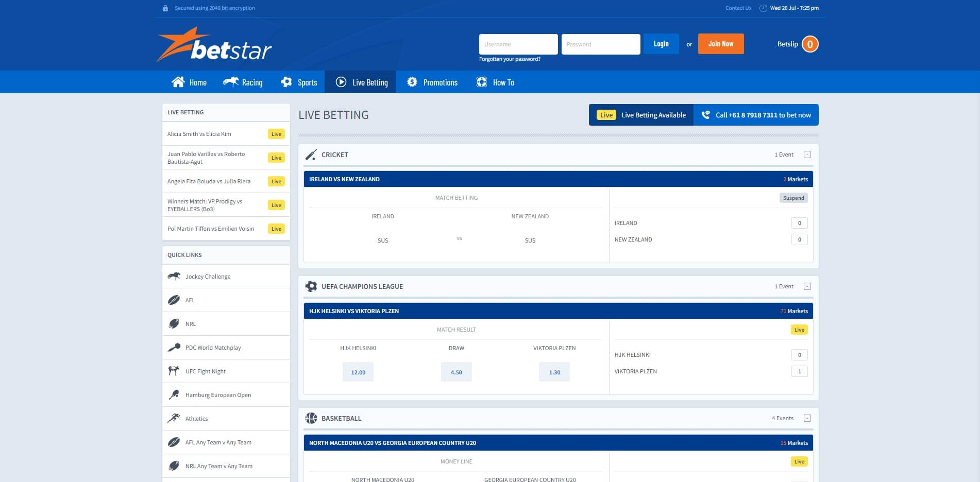Open the Promotions menu item
The image size is (980, 482).
click(432, 82)
